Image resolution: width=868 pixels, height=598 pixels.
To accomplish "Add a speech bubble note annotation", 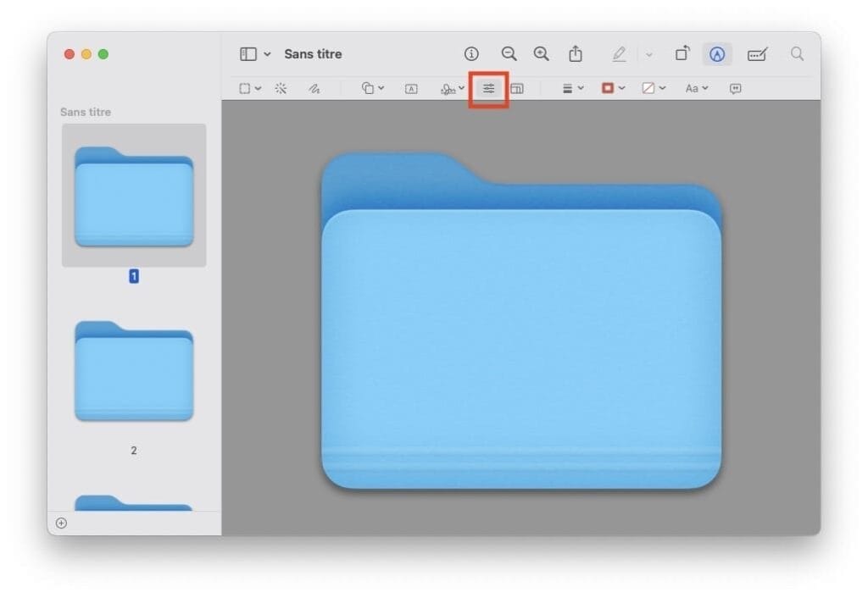I will (735, 89).
